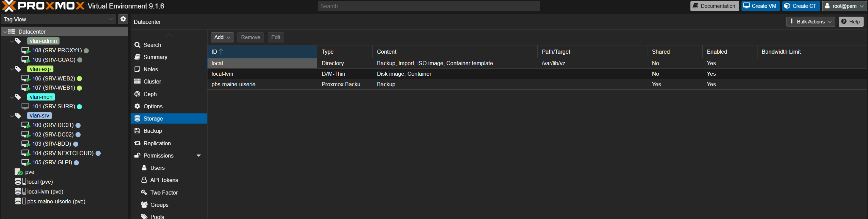Select 102 (SRV-DC02) in the tree
Viewport: 868px width, 219px height.
53,134
